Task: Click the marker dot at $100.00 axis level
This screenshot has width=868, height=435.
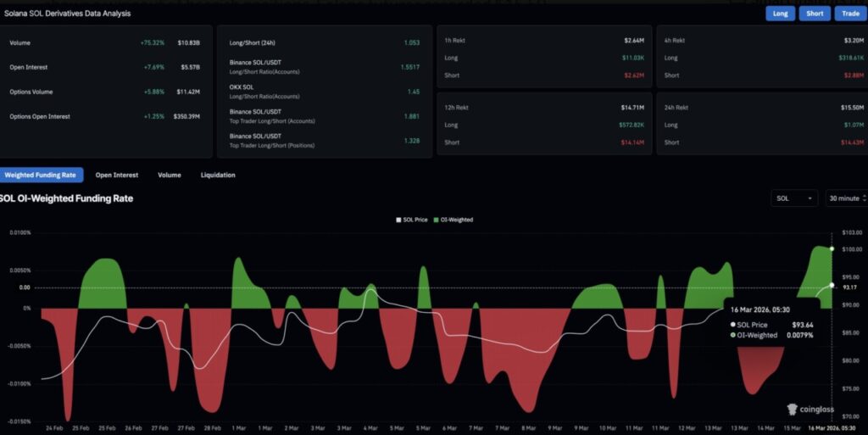Action: tap(832, 248)
